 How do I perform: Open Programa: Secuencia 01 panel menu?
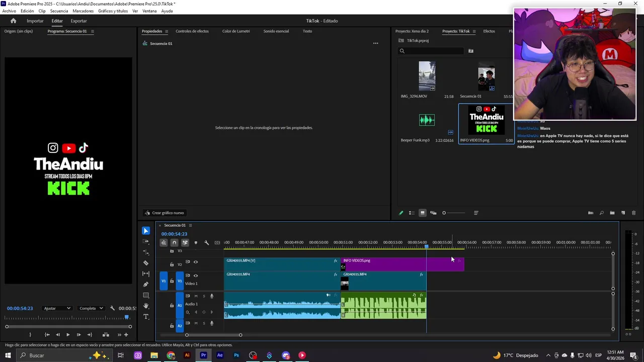[x=92, y=31]
